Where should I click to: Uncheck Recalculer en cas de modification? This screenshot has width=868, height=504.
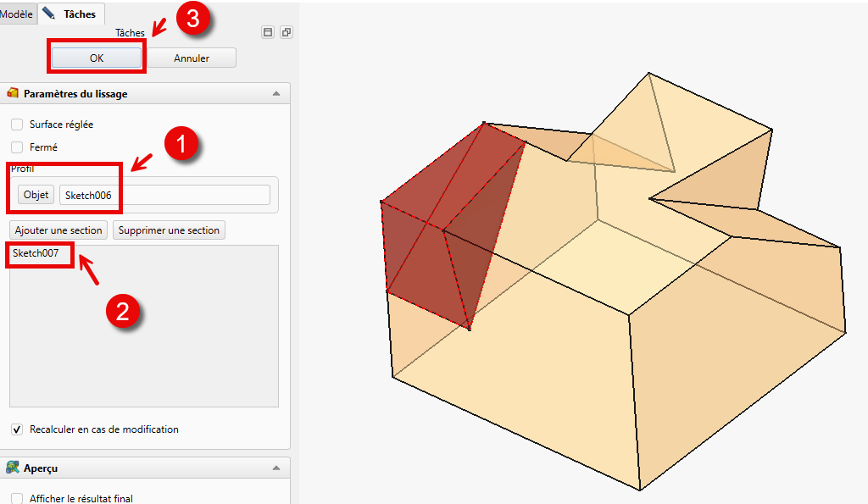coord(17,429)
